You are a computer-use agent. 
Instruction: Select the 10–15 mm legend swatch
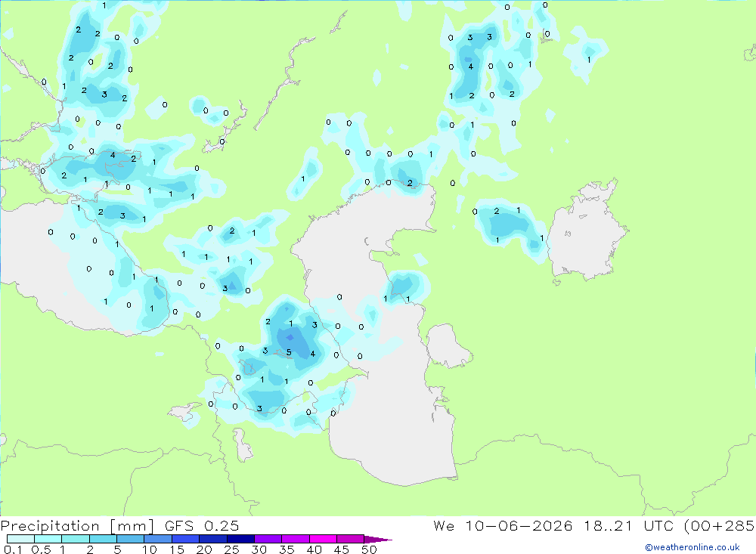158,539
